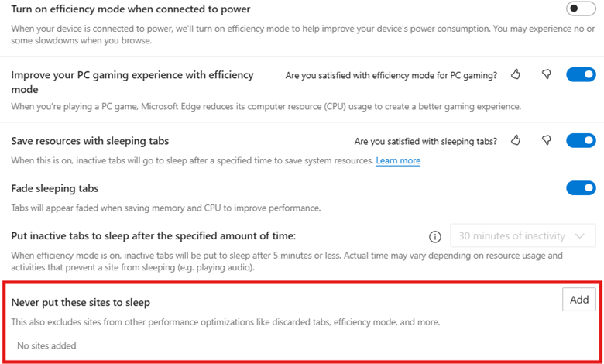Click thumbs up for sleeping tabs satisfaction
Viewport: 604px width, 364px height.
(516, 140)
